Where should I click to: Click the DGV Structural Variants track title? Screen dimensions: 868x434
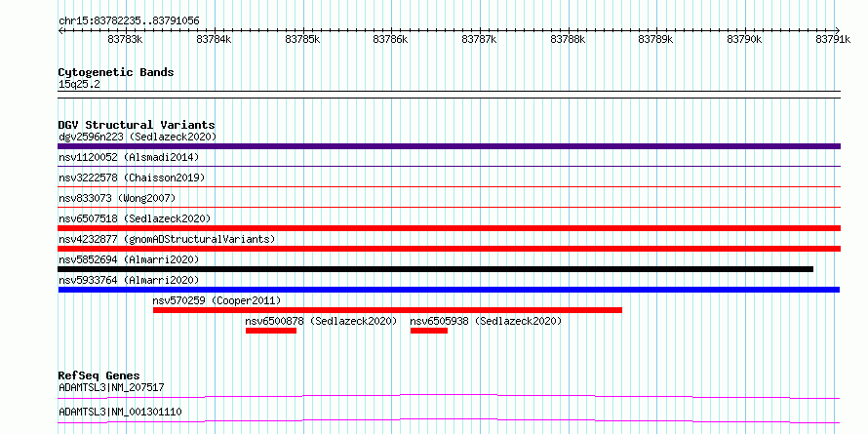click(x=137, y=125)
